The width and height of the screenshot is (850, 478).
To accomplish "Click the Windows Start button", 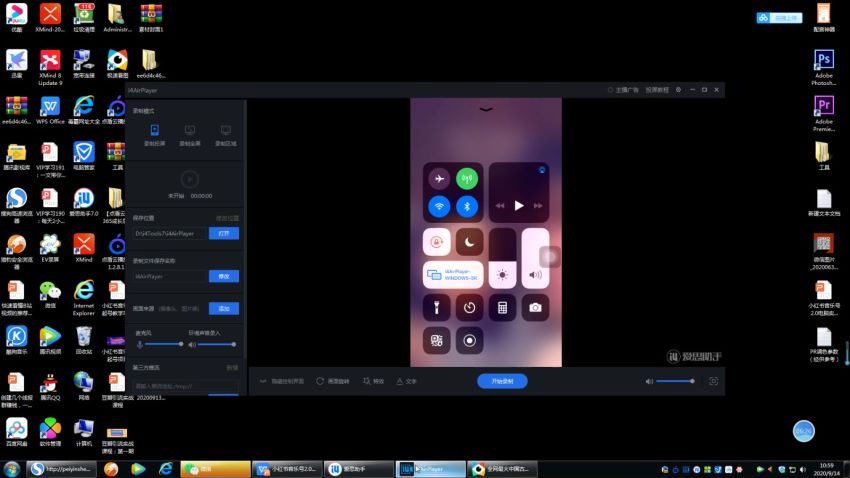I will (x=11, y=469).
